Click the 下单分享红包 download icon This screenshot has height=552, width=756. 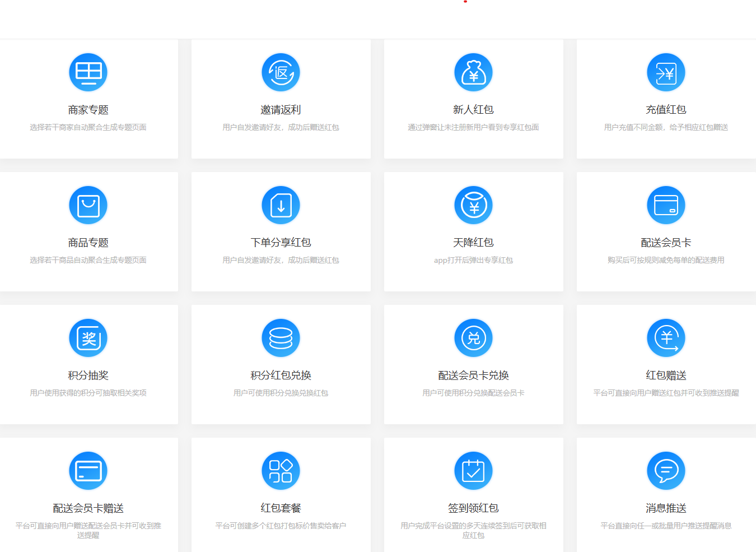coord(281,205)
